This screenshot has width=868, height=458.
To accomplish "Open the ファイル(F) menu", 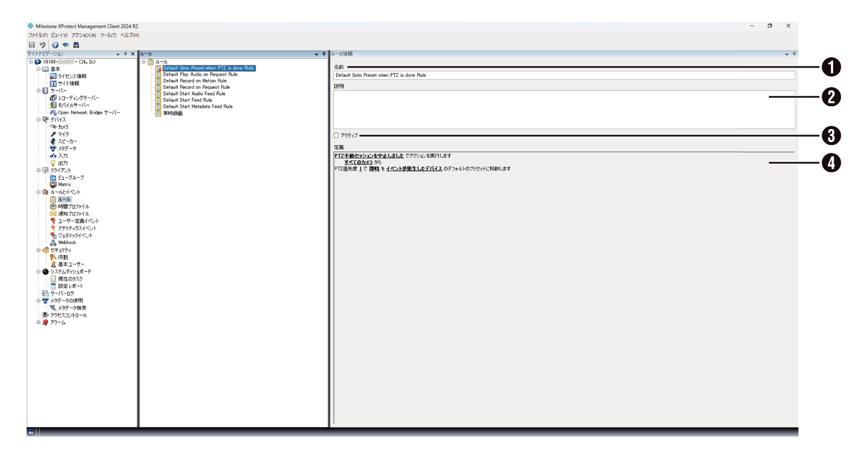I will click(x=38, y=35).
